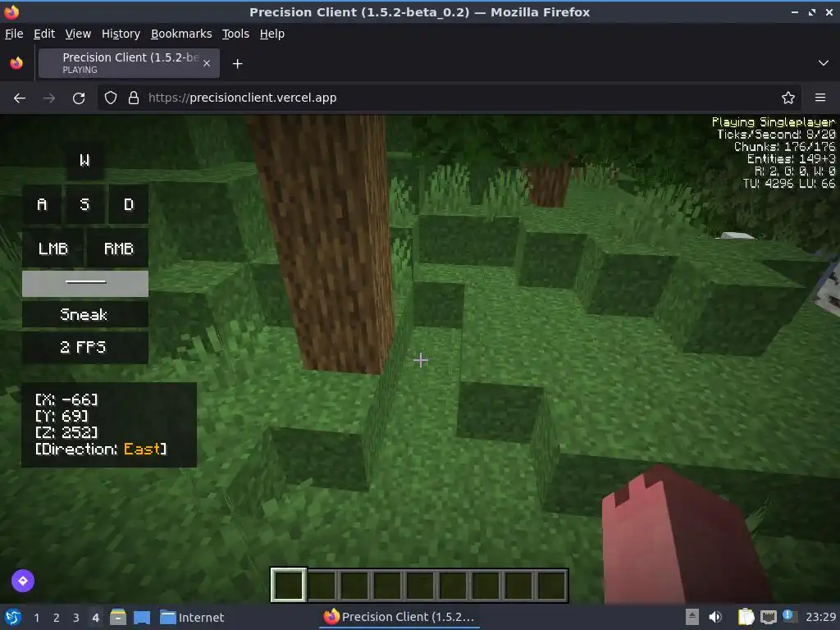Click the S keystroke key
Viewport: 840px width, 630px height.
(x=84, y=204)
